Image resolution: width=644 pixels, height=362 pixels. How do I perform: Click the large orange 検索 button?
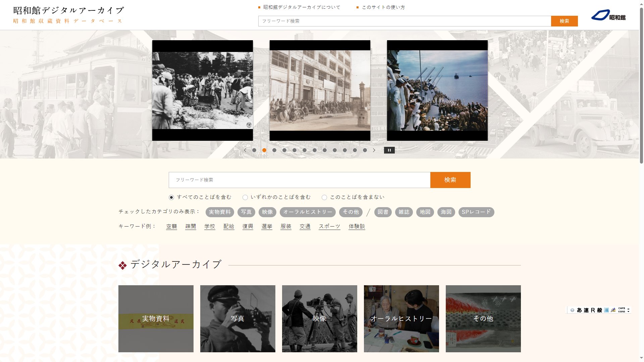[x=450, y=180]
